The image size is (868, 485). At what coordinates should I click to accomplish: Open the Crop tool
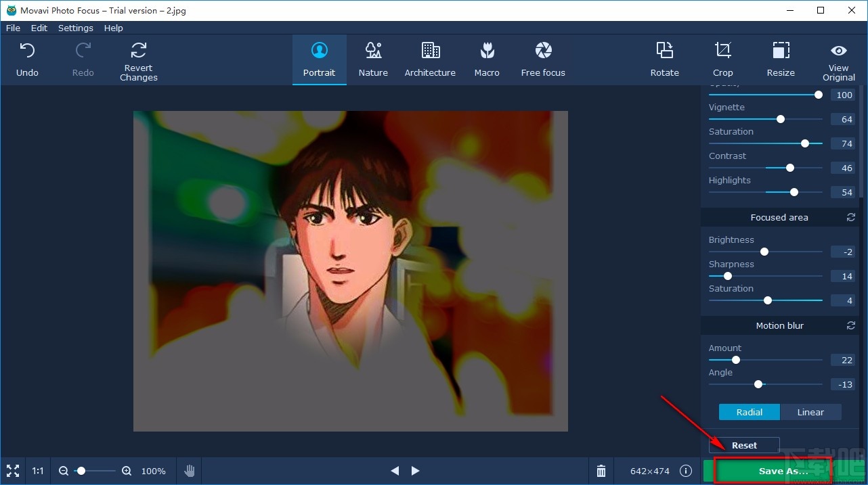pos(722,60)
